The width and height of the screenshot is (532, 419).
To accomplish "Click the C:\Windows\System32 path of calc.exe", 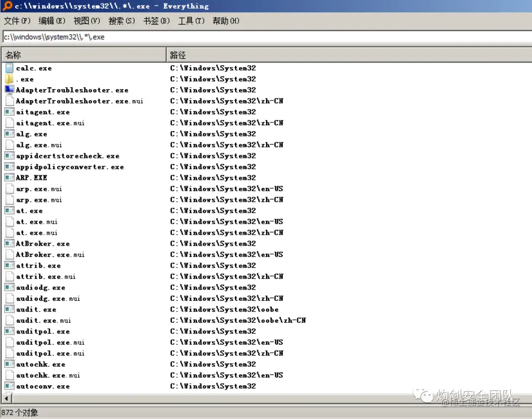I will coord(213,68).
